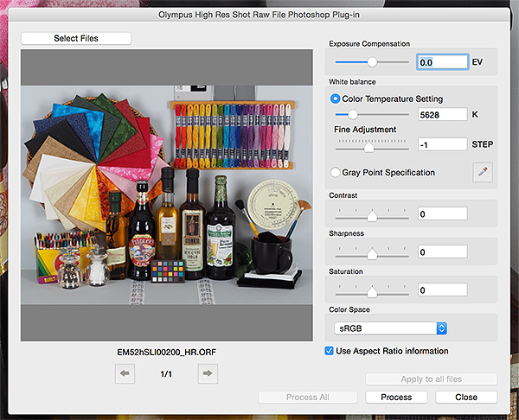Click the Exposure Compensation slider
The height and width of the screenshot is (420, 519).
tap(372, 62)
